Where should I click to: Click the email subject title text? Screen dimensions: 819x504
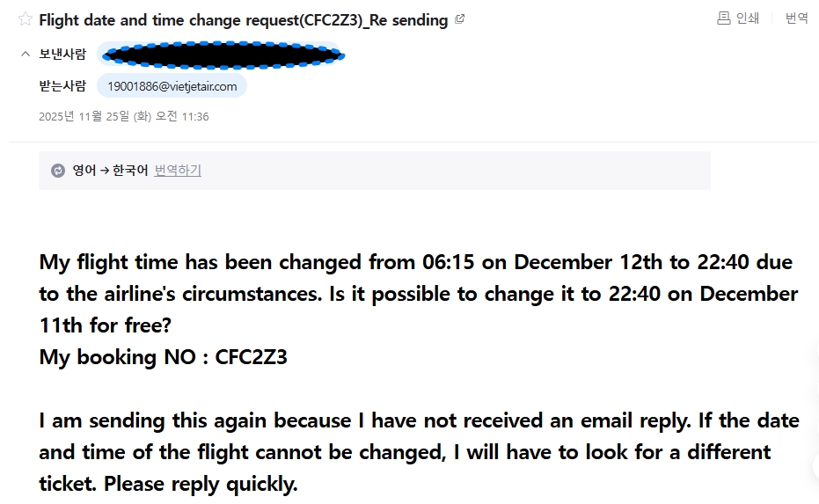point(244,19)
